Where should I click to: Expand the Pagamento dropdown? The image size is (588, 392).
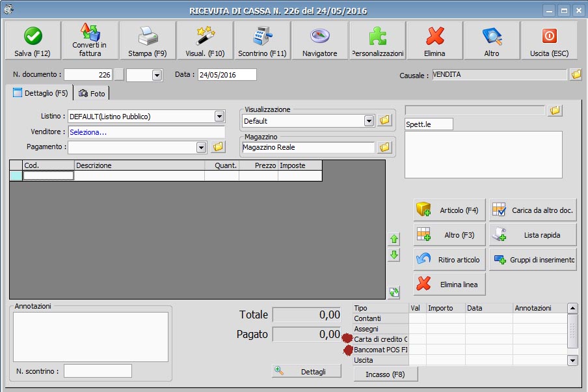pos(202,147)
